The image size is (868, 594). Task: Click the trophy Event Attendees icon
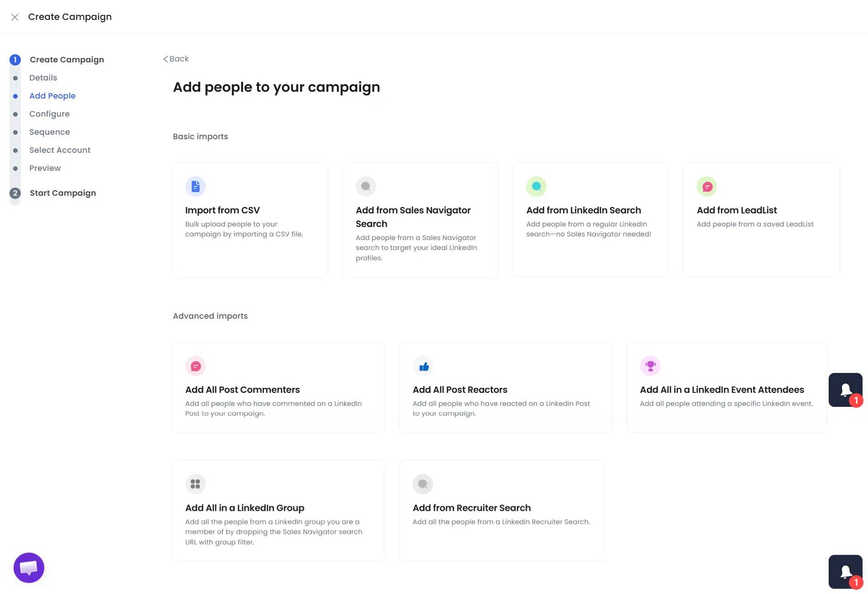(650, 366)
